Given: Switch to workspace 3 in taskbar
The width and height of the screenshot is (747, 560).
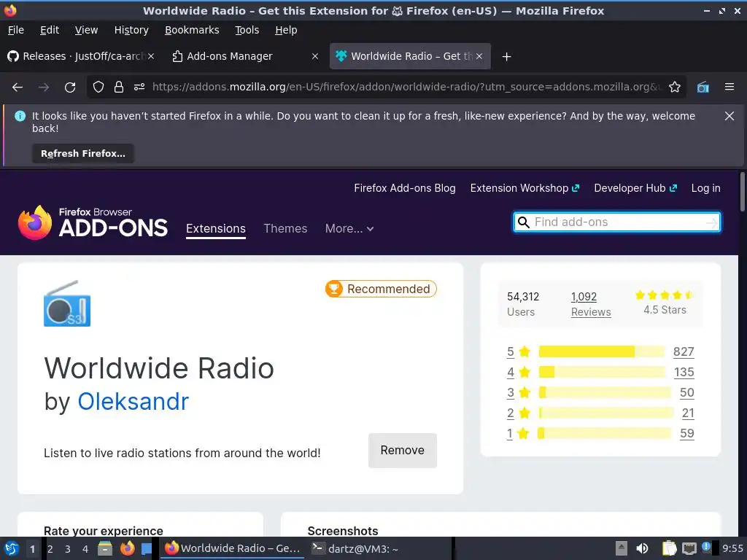Looking at the screenshot, I should coord(68,548).
